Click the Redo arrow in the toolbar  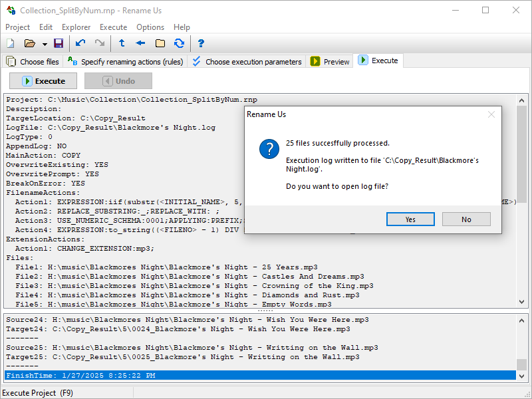coord(100,43)
